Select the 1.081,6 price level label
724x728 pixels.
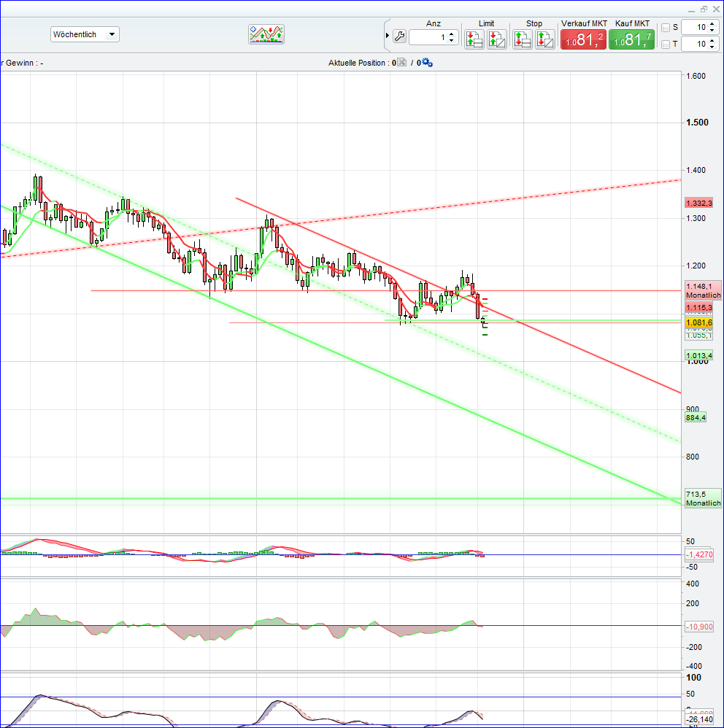(698, 321)
